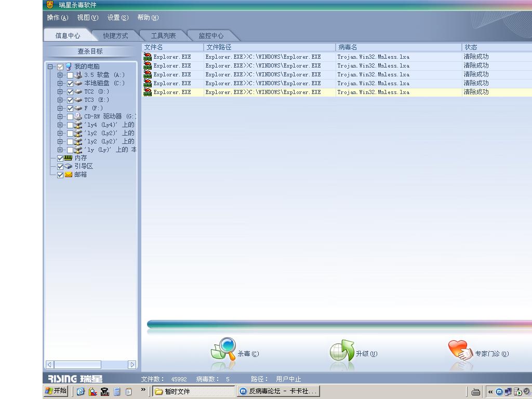This screenshot has width=532, height=399.
Task: Click the 升级(U) upgrade button
Action: [353, 351]
